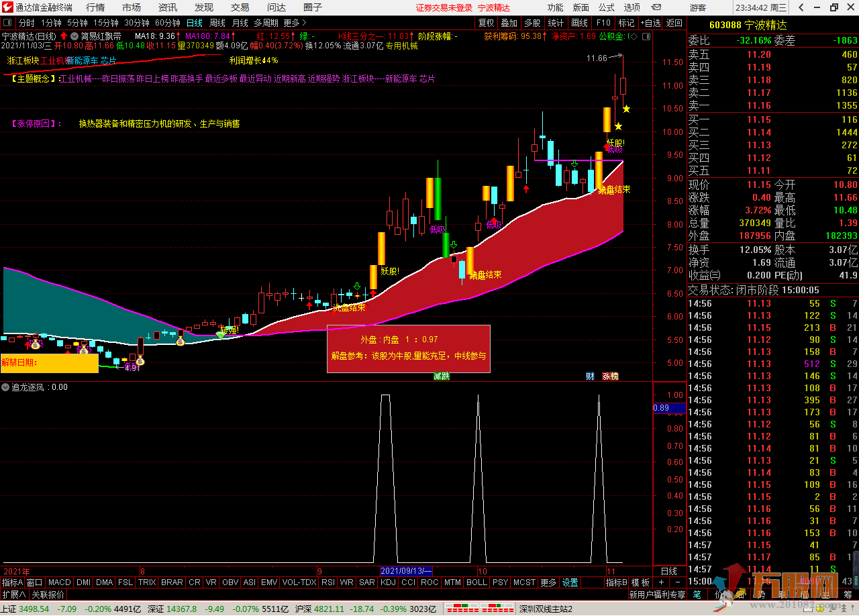This screenshot has height=616, width=859.
Task: Switch chart to 15分钟 period
Action: click(106, 23)
